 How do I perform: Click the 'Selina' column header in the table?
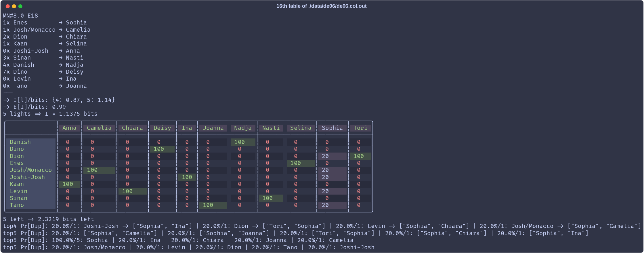[301, 128]
